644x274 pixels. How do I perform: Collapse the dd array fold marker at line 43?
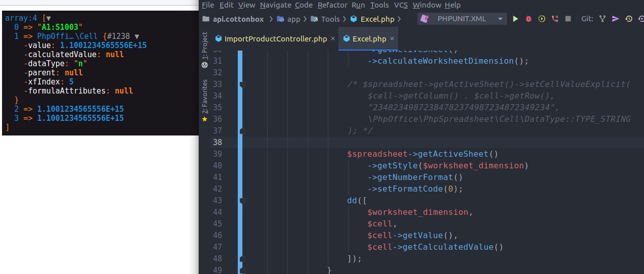point(243,201)
